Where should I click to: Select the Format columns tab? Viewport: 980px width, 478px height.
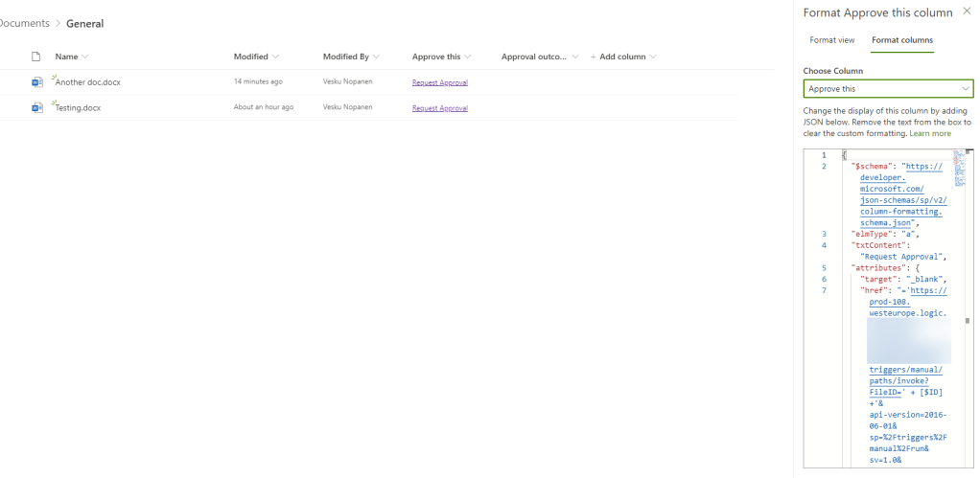[x=901, y=40]
